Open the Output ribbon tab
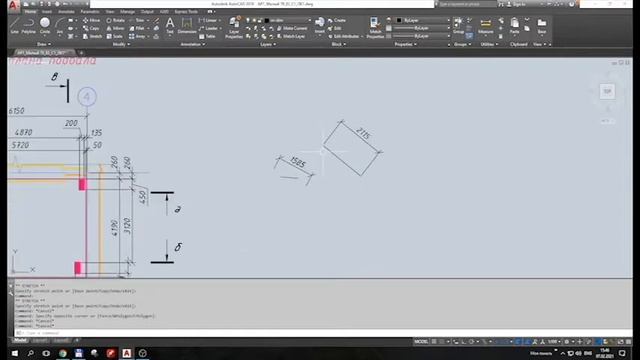 pyautogui.click(x=147, y=12)
